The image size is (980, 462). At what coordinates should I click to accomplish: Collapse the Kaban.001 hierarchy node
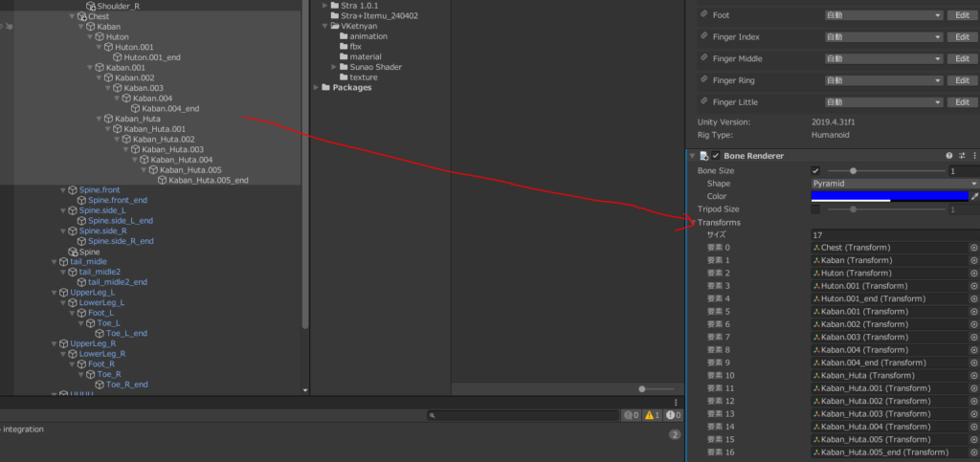point(90,68)
